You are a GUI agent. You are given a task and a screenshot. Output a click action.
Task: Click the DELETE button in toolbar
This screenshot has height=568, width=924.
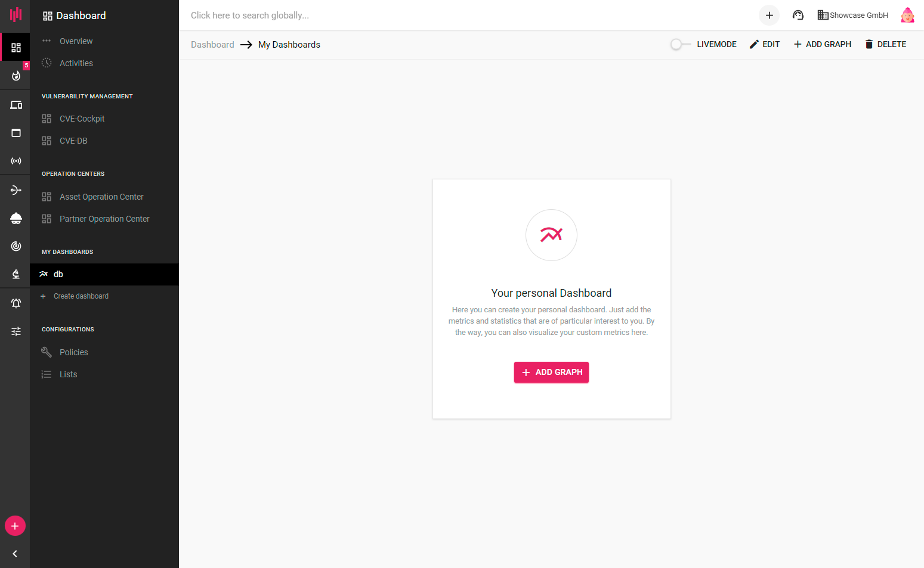pyautogui.click(x=885, y=44)
